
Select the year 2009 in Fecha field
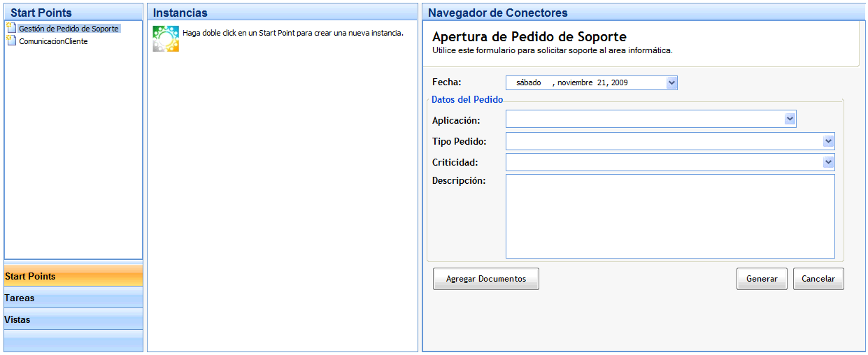point(619,82)
